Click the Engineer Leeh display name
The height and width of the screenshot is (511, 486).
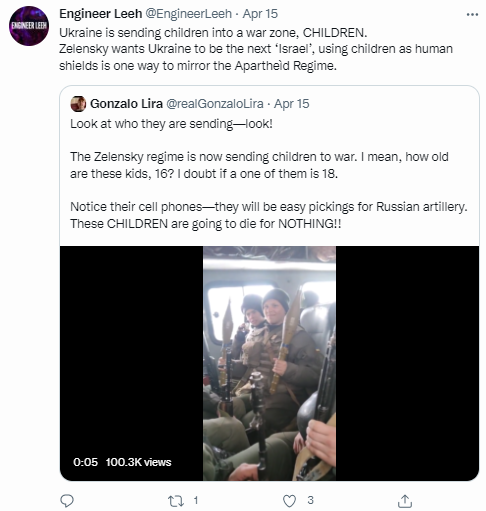coord(101,14)
